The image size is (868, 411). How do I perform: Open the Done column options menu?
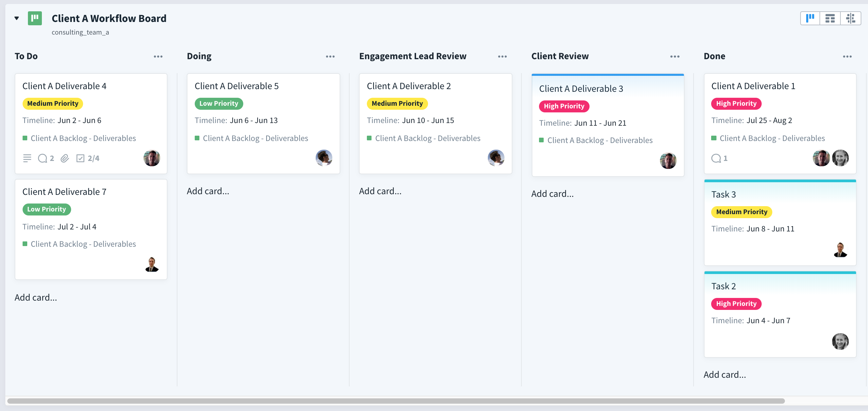coord(847,56)
